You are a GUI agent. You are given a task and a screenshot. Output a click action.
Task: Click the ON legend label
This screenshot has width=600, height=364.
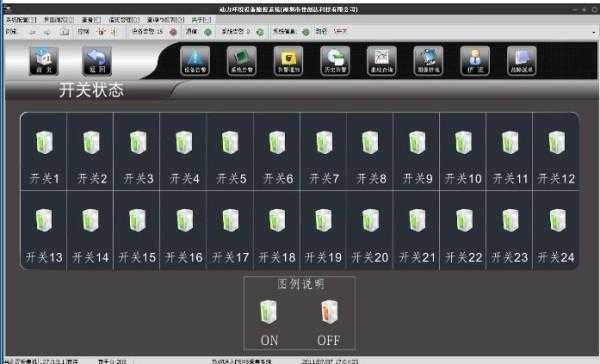(x=269, y=340)
